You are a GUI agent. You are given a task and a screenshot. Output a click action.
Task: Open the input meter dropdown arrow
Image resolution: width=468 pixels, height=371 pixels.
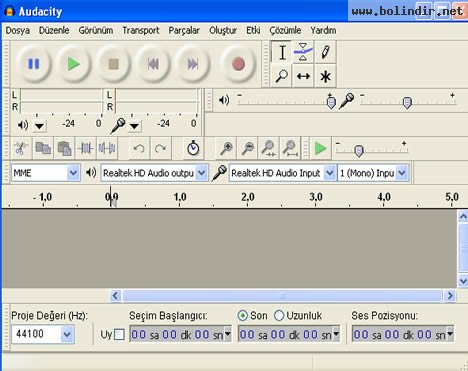[x=134, y=126]
